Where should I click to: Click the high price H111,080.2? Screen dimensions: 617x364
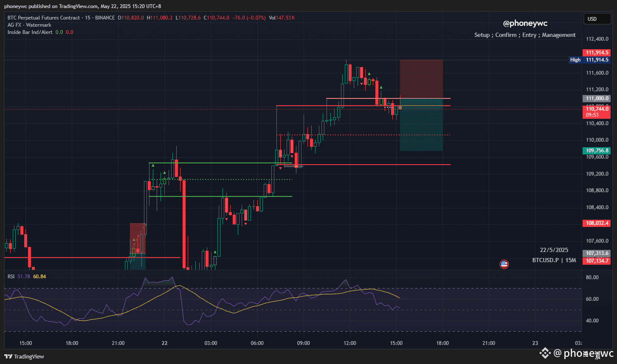pos(160,18)
